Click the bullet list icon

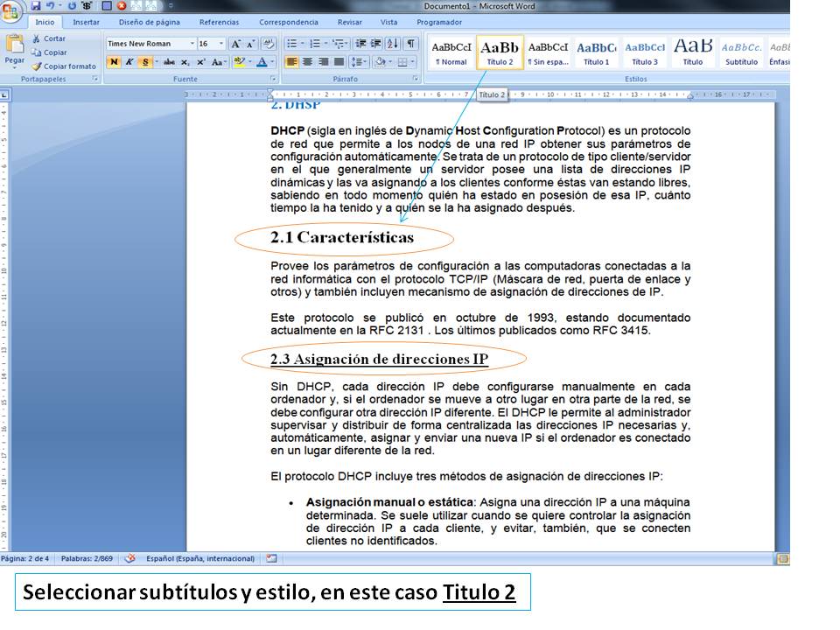[x=292, y=44]
